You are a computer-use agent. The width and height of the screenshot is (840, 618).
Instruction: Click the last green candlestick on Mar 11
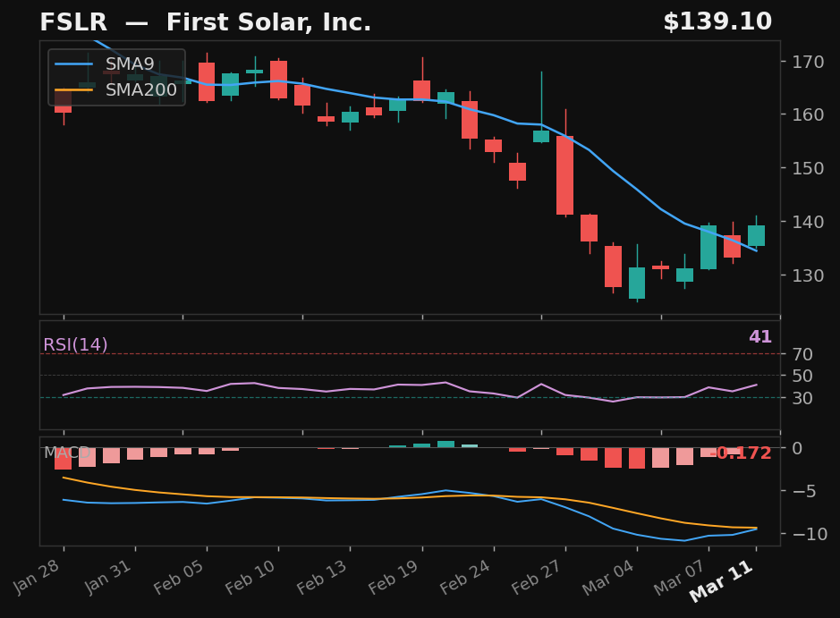click(x=757, y=235)
